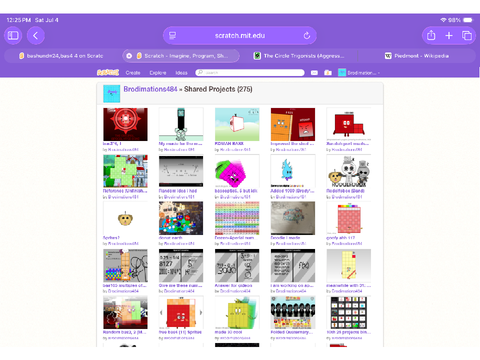
Task: Open the blue flame character thumbnail
Action: click(293, 171)
